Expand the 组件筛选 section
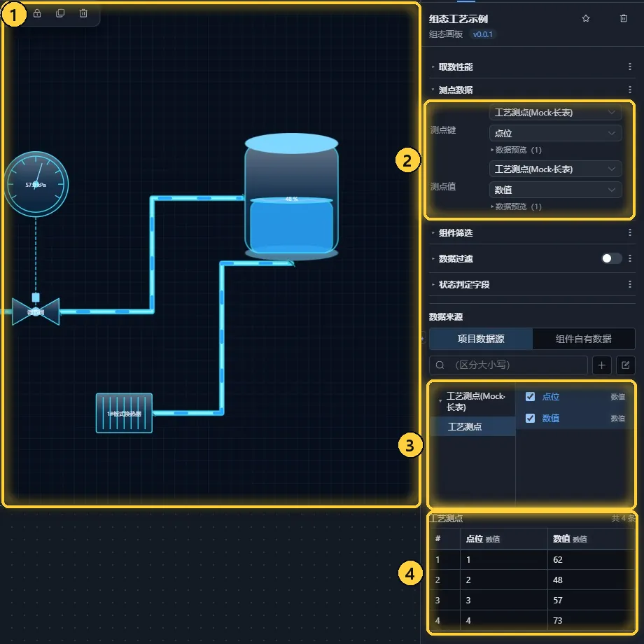Viewport: 644px width, 644px height. 433,233
